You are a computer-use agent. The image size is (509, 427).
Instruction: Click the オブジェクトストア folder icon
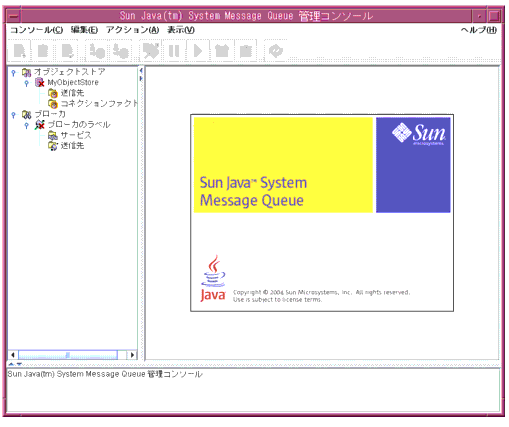coord(27,72)
